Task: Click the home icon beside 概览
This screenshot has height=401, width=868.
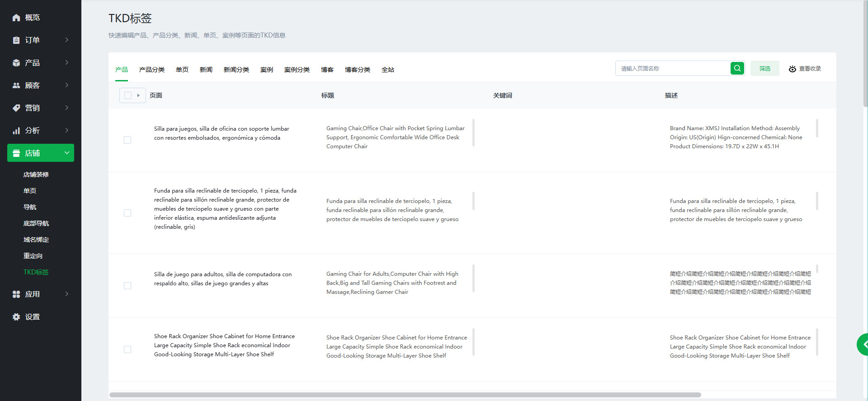Action: tap(16, 18)
